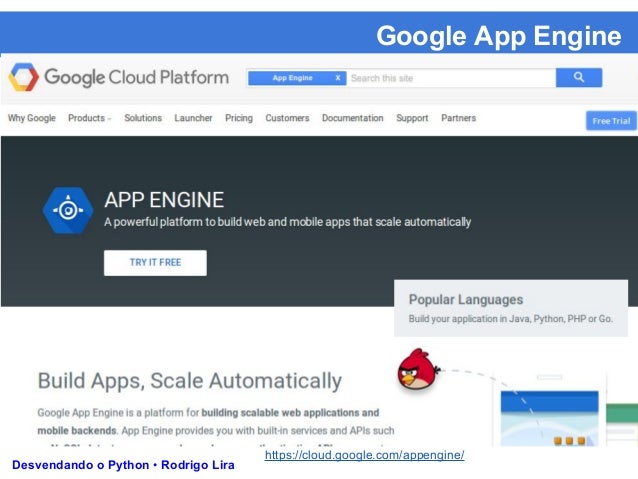Click the Google Cloud Platform title text
This screenshot has width=638, height=479.
click(x=136, y=77)
